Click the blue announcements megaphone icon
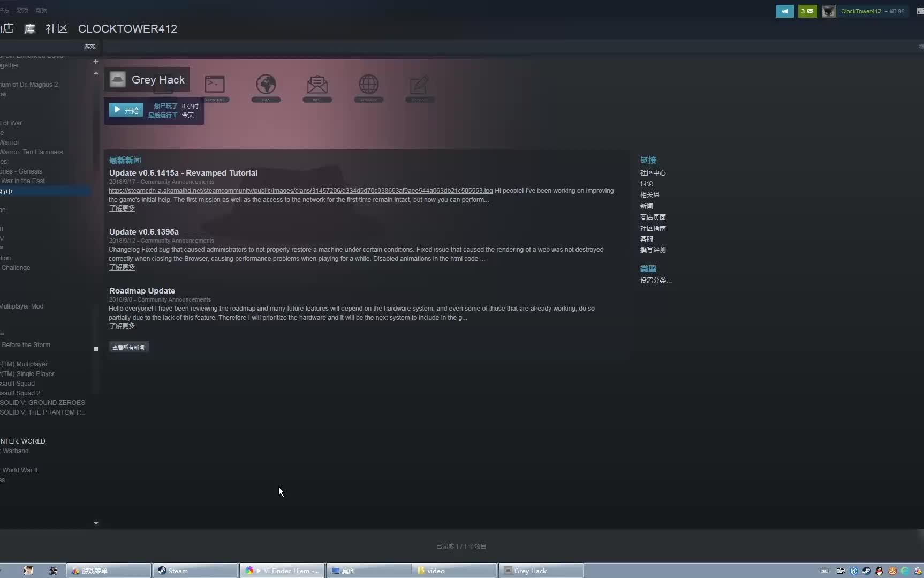Viewport: 924px width, 578px height. pyautogui.click(x=784, y=11)
